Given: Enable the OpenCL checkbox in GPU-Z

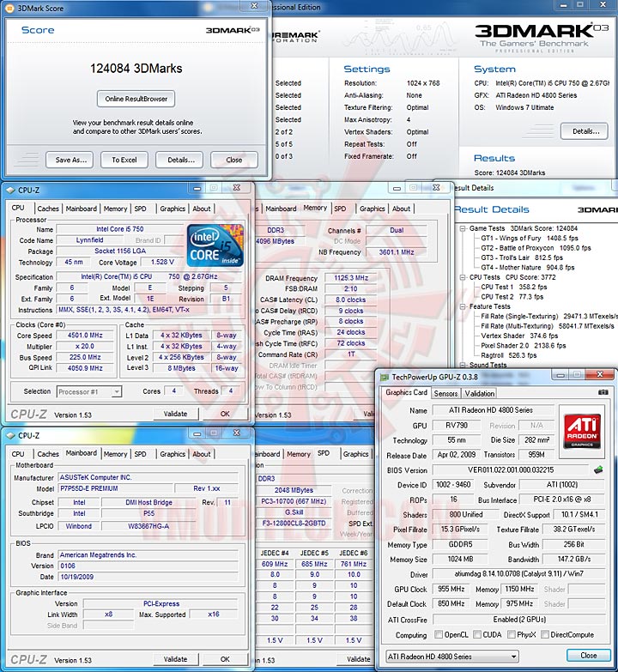Looking at the screenshot, I should click(x=439, y=634).
